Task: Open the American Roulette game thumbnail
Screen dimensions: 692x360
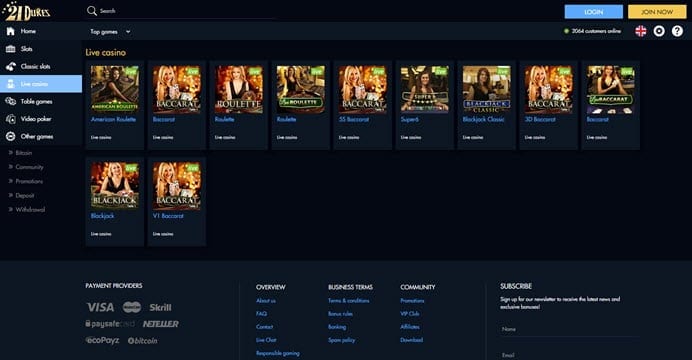Action: click(115, 90)
